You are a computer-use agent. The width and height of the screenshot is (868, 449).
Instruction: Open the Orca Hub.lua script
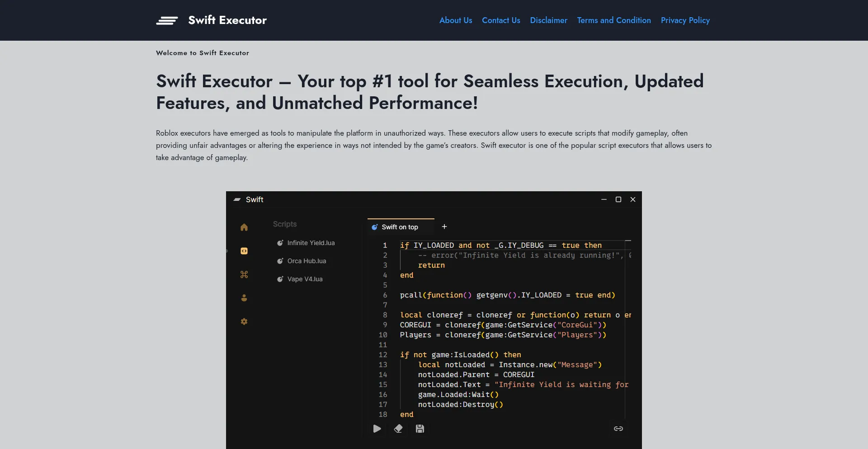coord(307,261)
